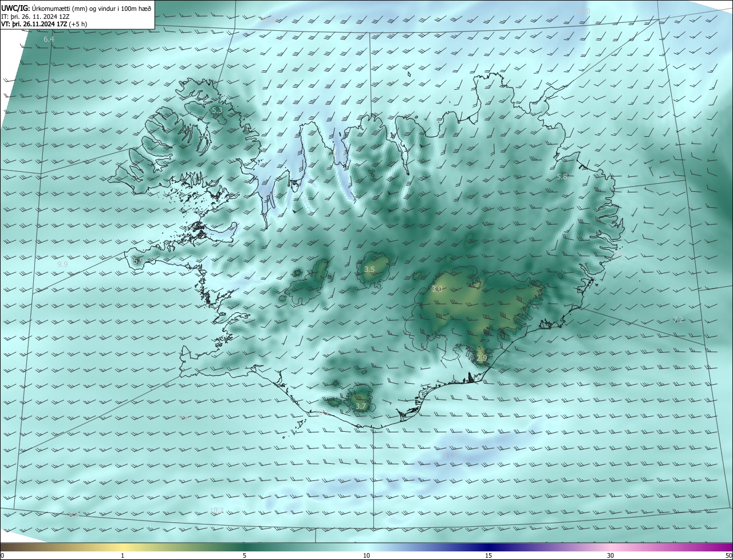Click the 50 tick on the color scale
This screenshot has width=733, height=560.
[x=728, y=555]
